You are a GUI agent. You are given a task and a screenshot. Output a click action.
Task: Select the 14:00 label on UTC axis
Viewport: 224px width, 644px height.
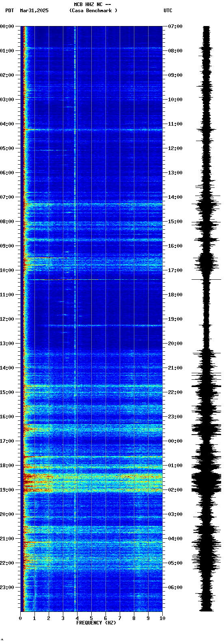pos(175,197)
